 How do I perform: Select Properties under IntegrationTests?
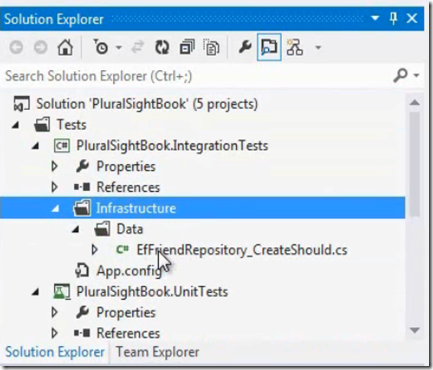pos(126,166)
